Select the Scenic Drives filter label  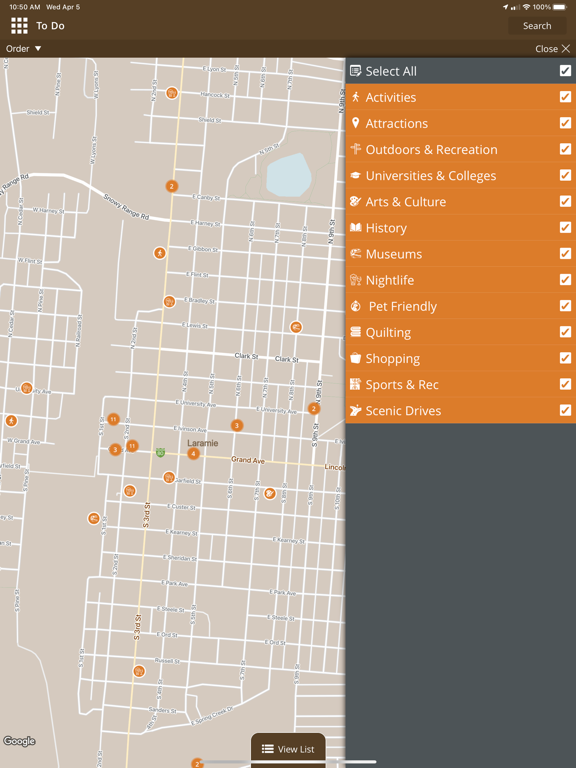click(x=403, y=410)
